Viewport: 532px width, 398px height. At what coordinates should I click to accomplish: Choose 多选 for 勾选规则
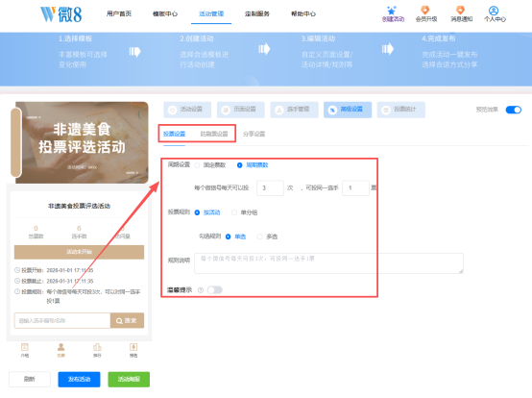click(x=259, y=236)
